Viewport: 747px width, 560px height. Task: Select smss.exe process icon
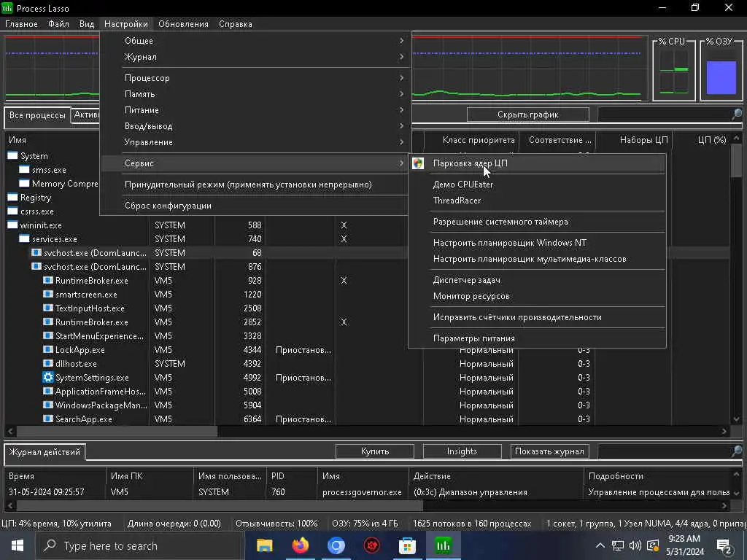pyautogui.click(x=24, y=169)
